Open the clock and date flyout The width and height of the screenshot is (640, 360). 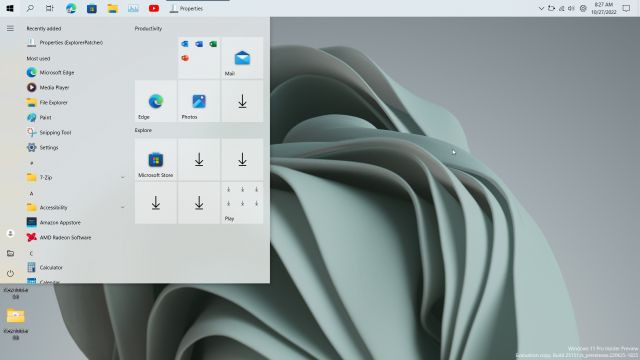pyautogui.click(x=604, y=8)
